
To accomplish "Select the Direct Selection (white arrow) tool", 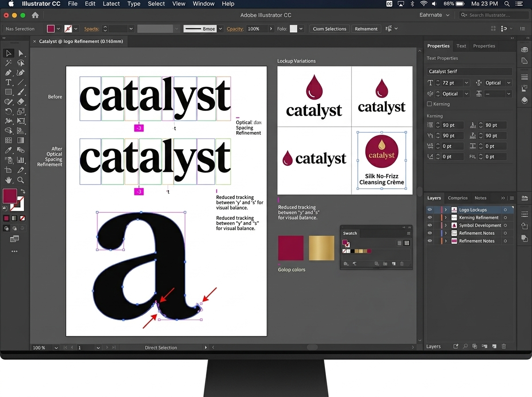I will click(x=20, y=53).
